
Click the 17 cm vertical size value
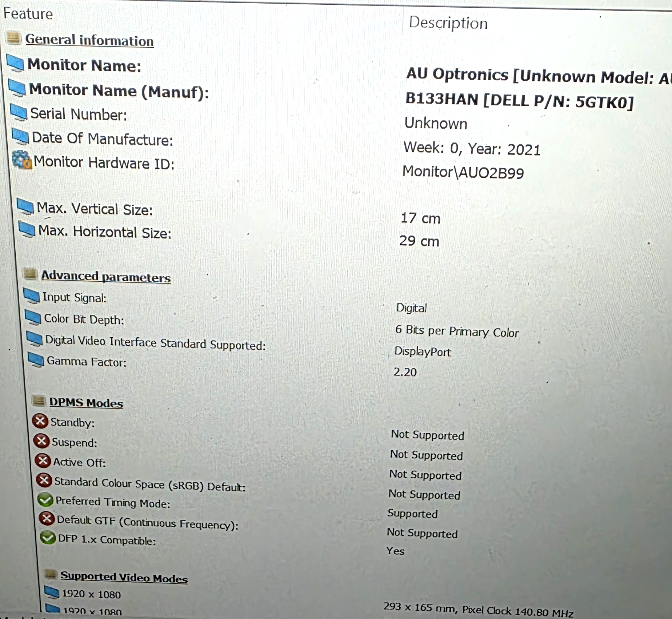[420, 218]
